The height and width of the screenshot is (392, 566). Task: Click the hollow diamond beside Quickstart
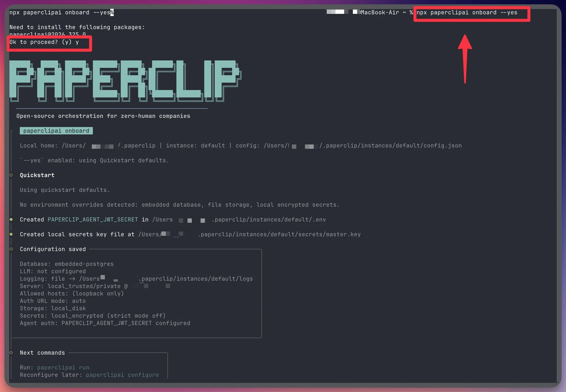coord(11,175)
